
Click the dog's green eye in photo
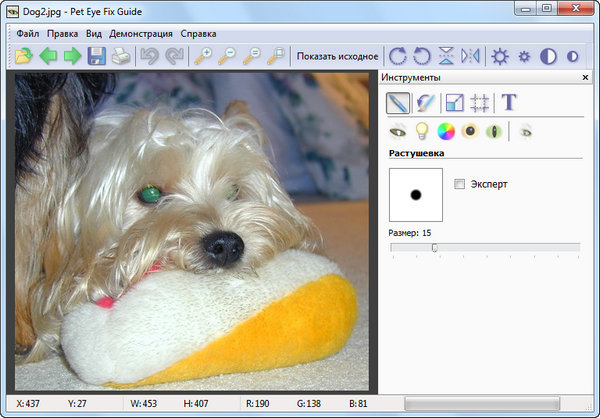151,192
